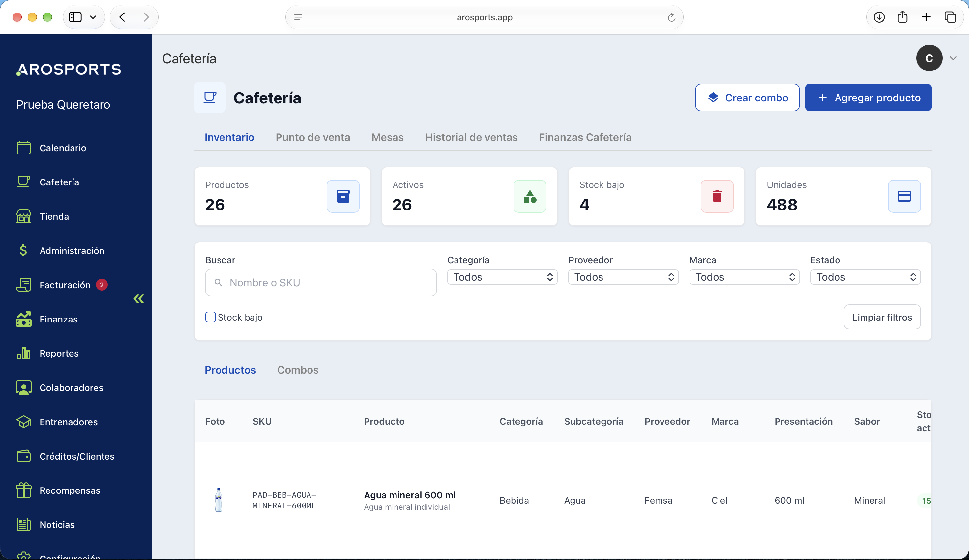Click the Producto column header

click(384, 421)
